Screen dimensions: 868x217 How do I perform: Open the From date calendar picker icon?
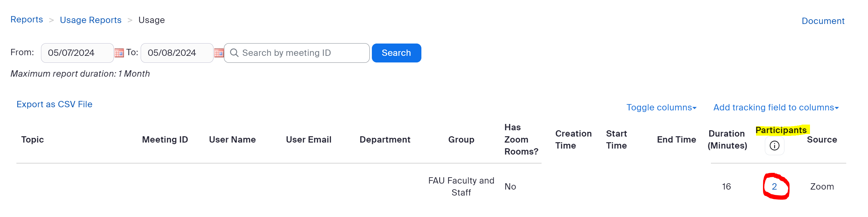pos(119,53)
